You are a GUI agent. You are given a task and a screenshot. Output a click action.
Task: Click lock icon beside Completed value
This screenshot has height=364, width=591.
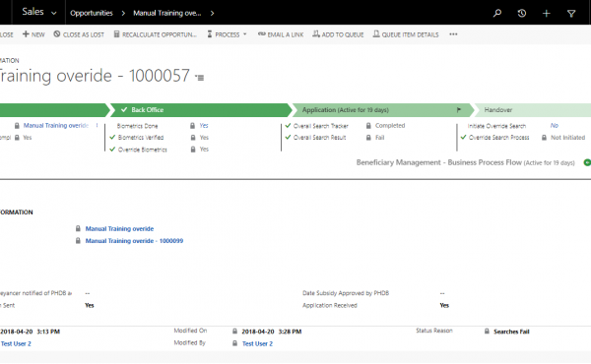368,125
